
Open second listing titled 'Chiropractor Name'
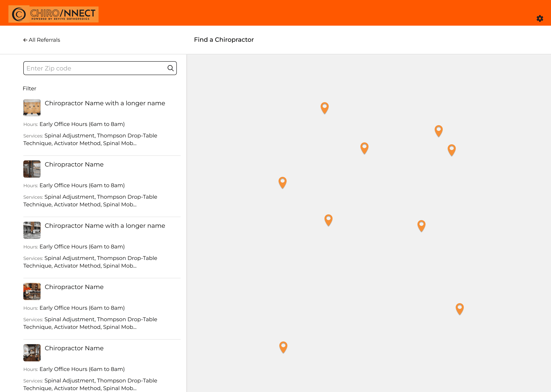(x=74, y=165)
